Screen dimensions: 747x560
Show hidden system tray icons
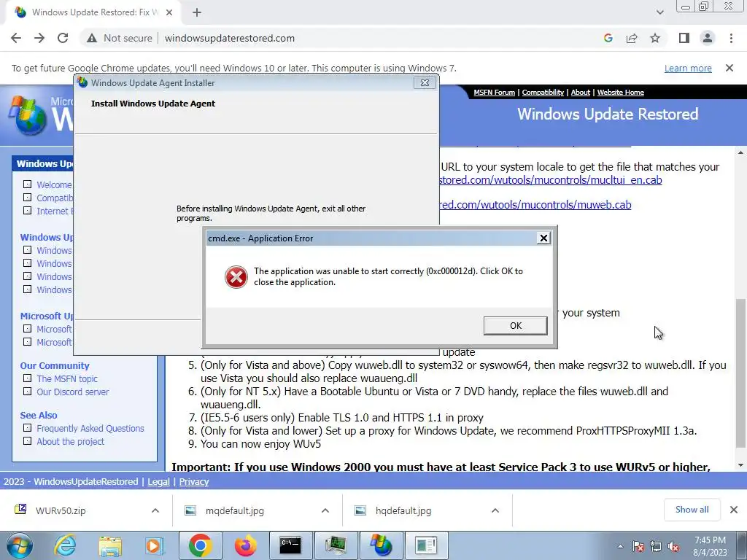(620, 547)
